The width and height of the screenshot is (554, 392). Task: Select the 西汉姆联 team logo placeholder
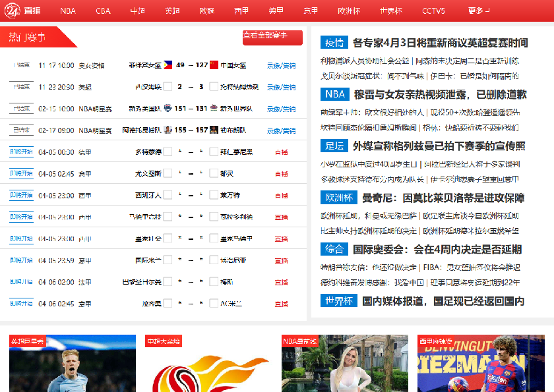pyautogui.click(x=168, y=86)
